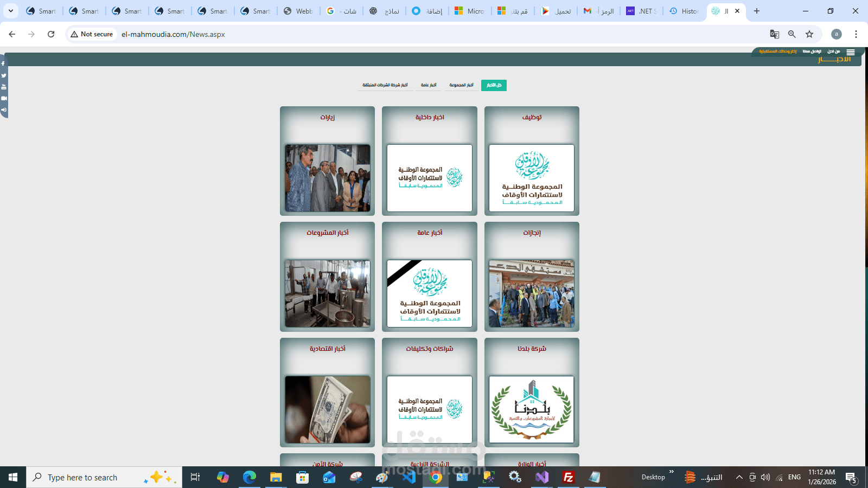Switch to the Micro browser tab

point(470,11)
